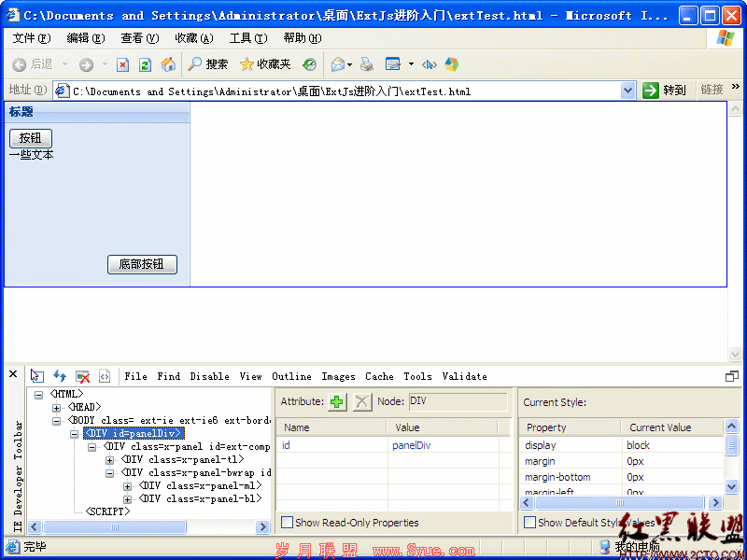Image resolution: width=747 pixels, height=560 pixels.
Task: Stop loading with the red X icon
Action: point(123,64)
